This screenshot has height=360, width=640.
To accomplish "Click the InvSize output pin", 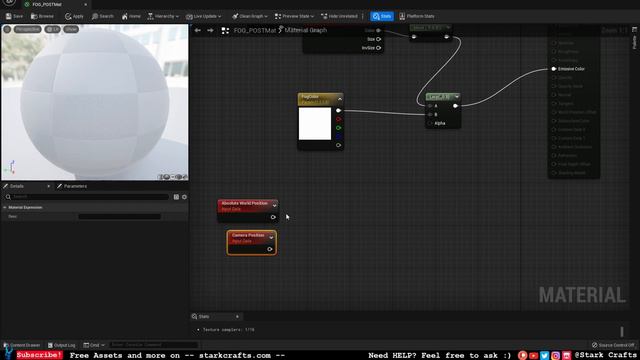I will click(378, 48).
